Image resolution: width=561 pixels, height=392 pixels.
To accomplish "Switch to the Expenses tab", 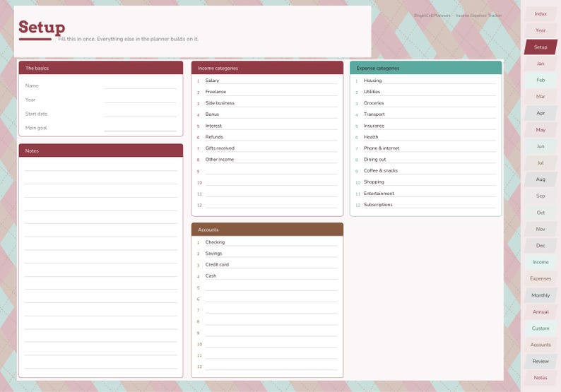I will [x=541, y=278].
